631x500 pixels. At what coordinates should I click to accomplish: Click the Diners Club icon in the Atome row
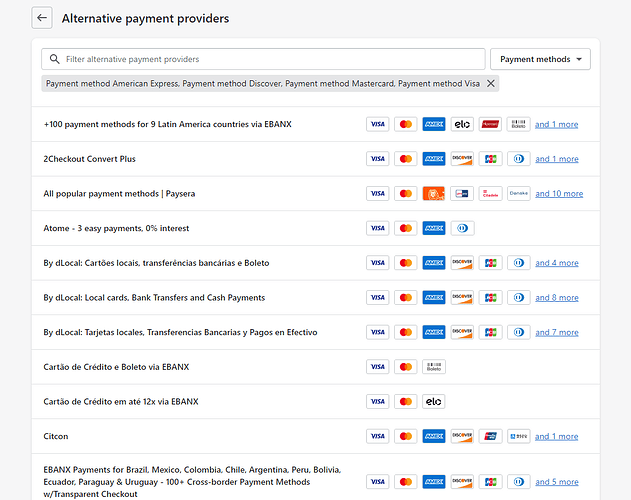(x=462, y=228)
